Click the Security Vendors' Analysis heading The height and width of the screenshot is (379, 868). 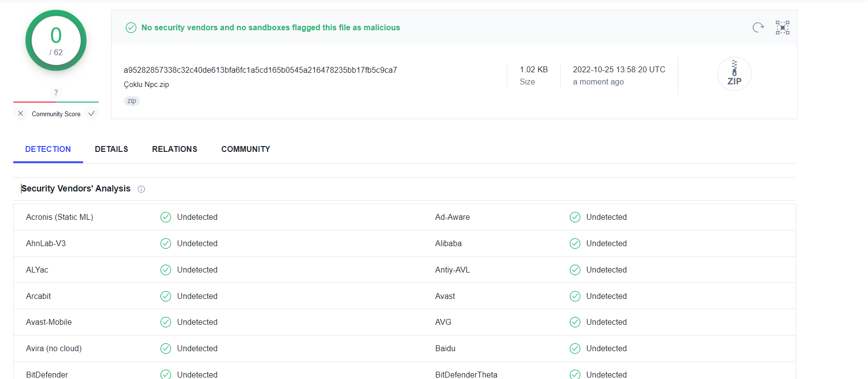[x=76, y=189]
